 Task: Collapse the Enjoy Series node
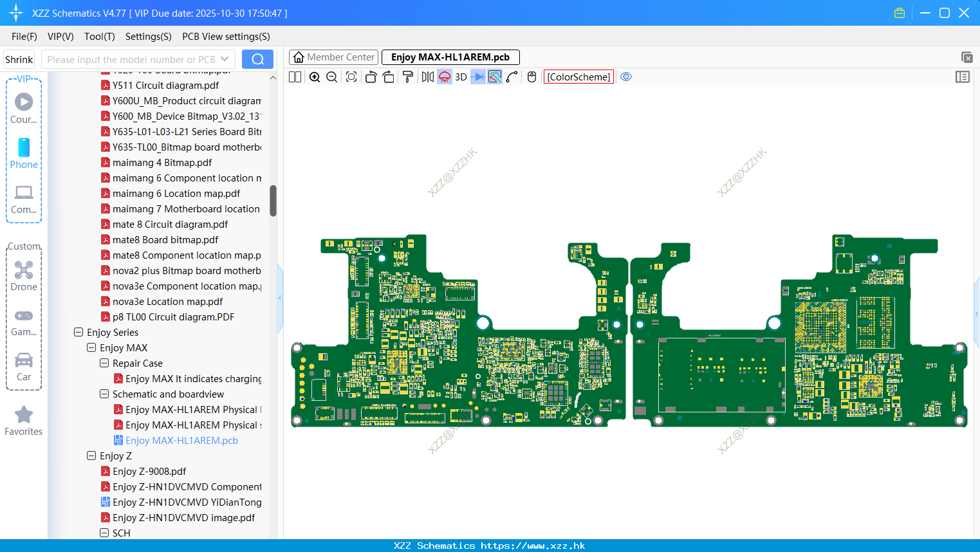(79, 333)
